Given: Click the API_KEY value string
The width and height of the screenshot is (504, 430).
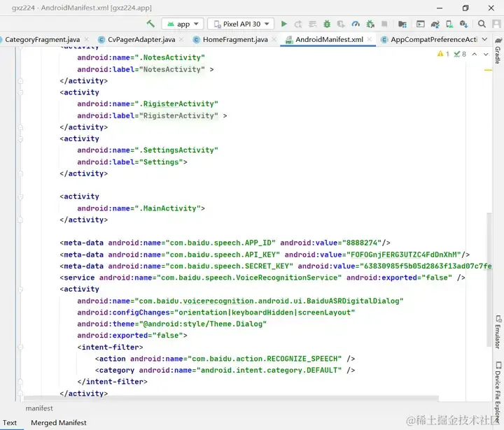Looking at the screenshot, I should pyautogui.click(x=404, y=255).
